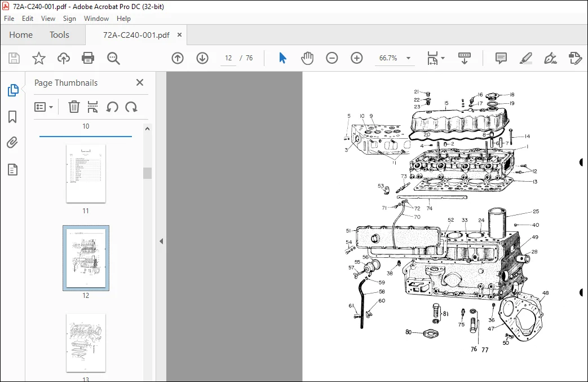
Task: Switch to the Tools tab
Action: point(59,35)
